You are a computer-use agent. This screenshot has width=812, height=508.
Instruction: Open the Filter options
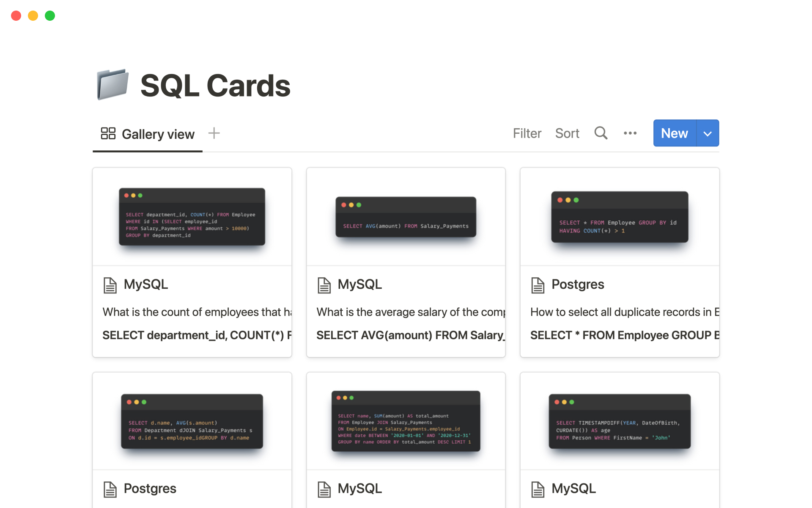click(527, 133)
